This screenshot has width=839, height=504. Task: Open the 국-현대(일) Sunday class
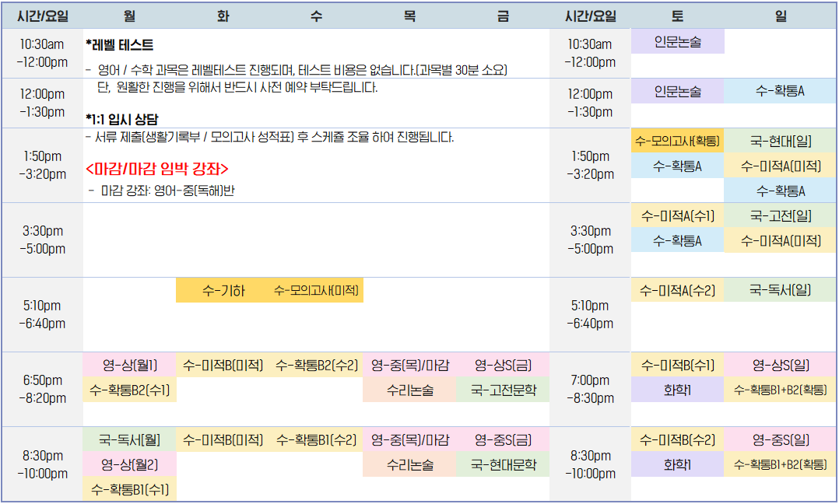(780, 141)
